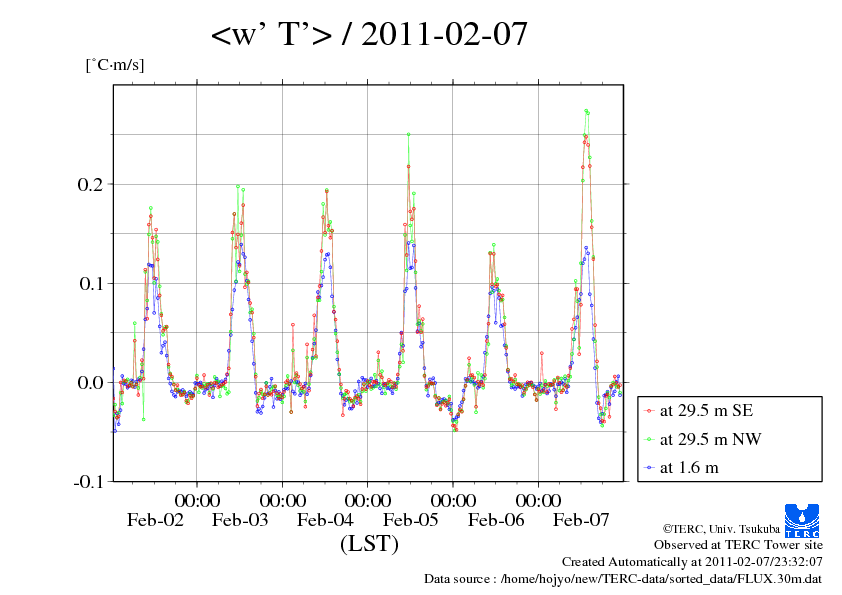Click the 0.2 y-axis tick label
The width and height of the screenshot is (842, 595).
(90, 184)
